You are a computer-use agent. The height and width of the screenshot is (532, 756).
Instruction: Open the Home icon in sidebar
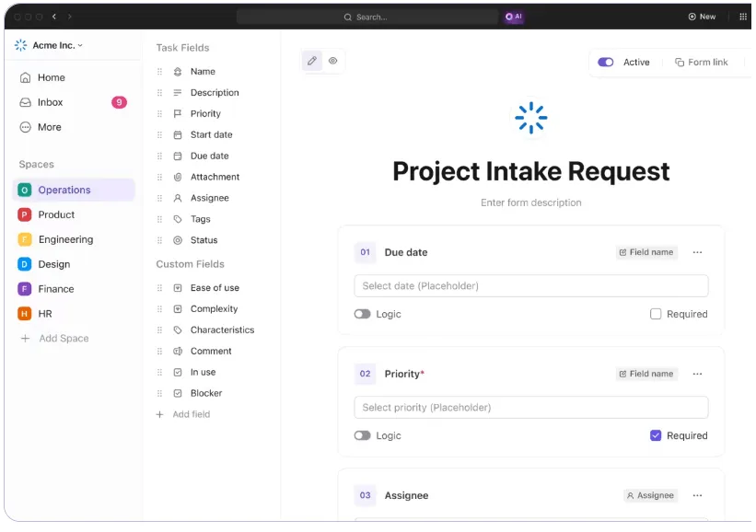coord(25,77)
